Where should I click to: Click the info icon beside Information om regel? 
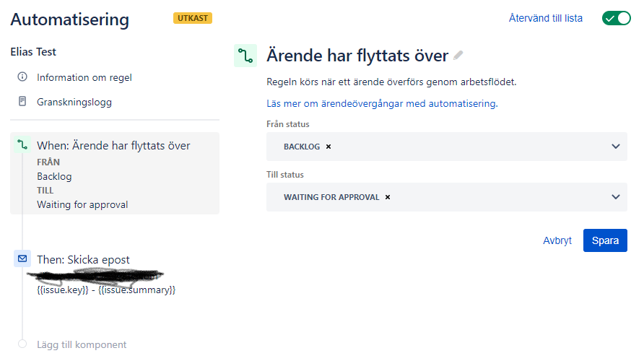click(22, 77)
